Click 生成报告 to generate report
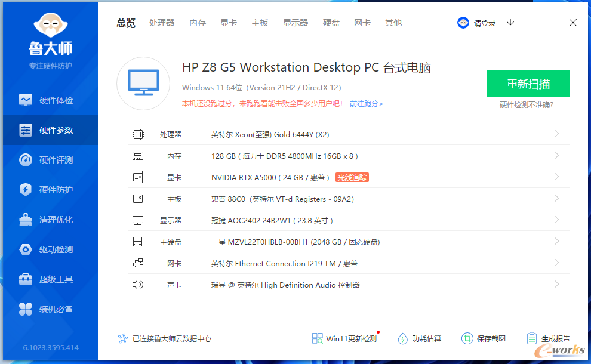Screen dimensions: 591x364 [x=549, y=338]
